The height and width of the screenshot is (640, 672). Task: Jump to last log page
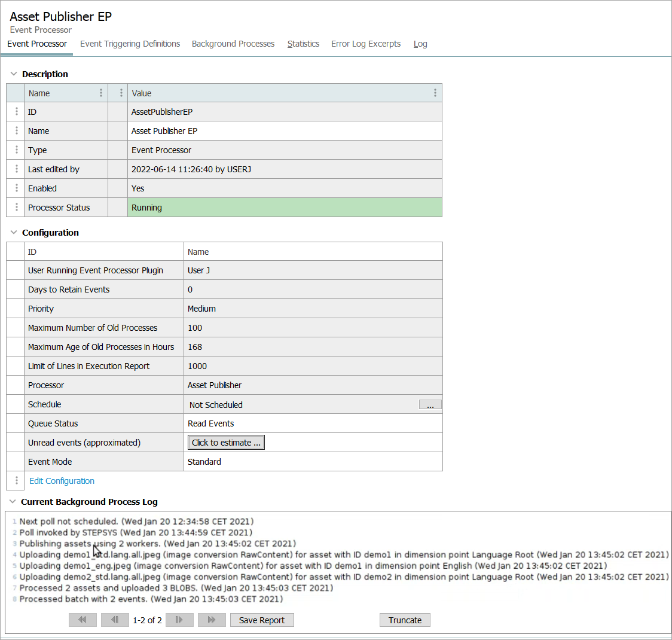point(212,620)
